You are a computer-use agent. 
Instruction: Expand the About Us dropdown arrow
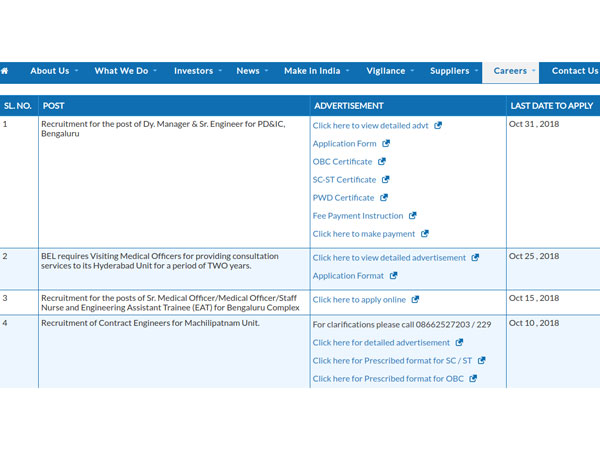(x=77, y=70)
